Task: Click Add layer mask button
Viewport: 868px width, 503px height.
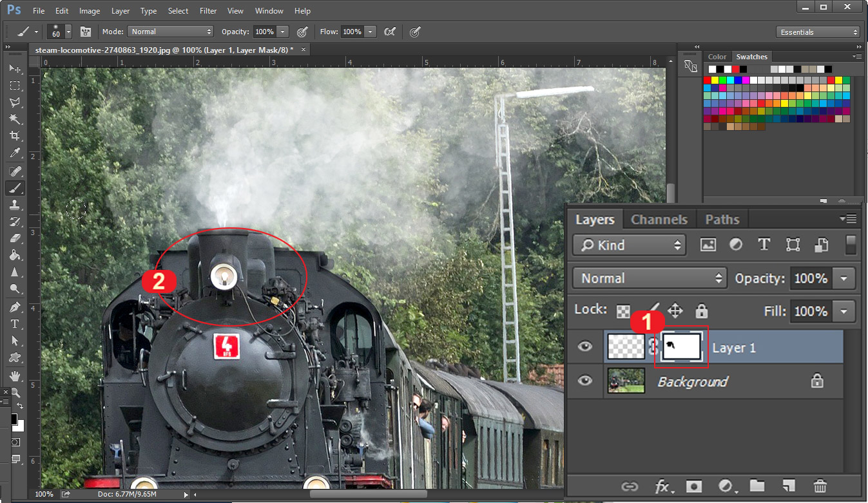Action: pos(693,486)
